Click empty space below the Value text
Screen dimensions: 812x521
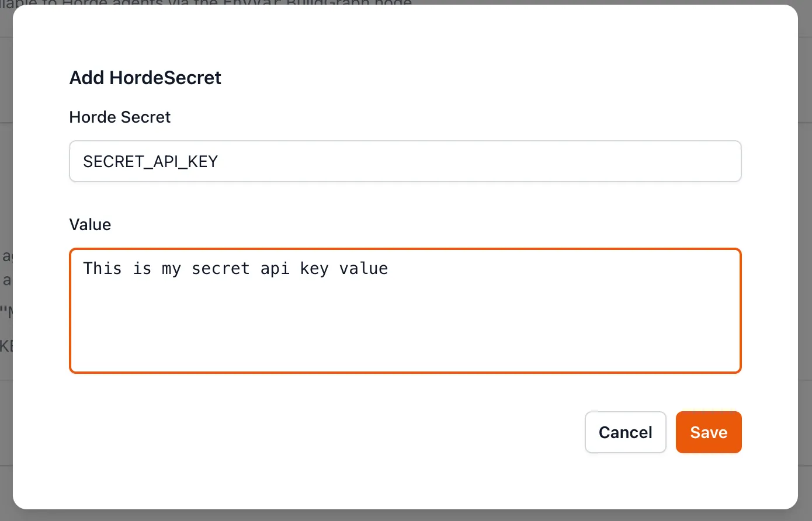pos(405,333)
